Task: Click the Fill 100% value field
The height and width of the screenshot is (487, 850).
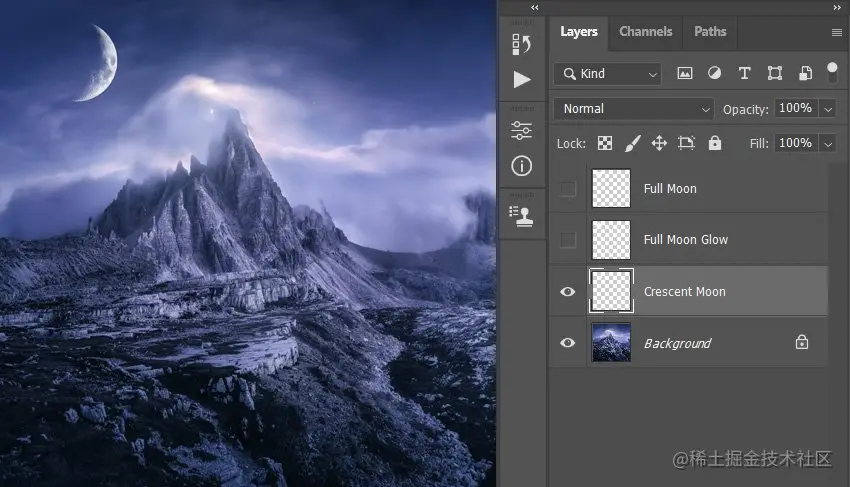Action: (796, 143)
